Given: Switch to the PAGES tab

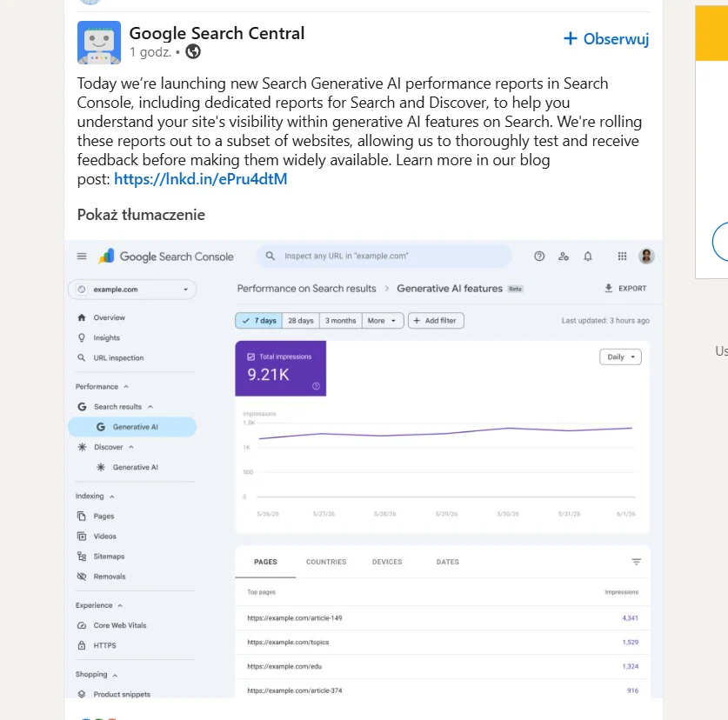Looking at the screenshot, I should pos(265,562).
